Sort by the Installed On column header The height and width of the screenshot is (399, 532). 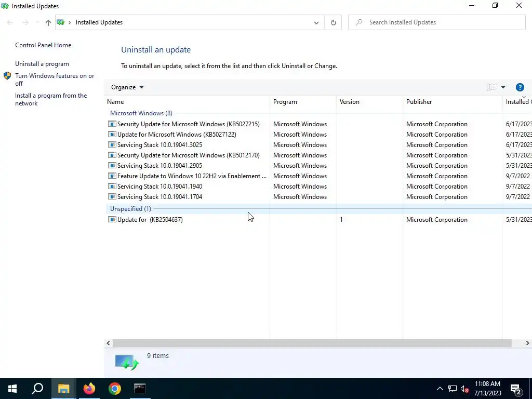(517, 102)
